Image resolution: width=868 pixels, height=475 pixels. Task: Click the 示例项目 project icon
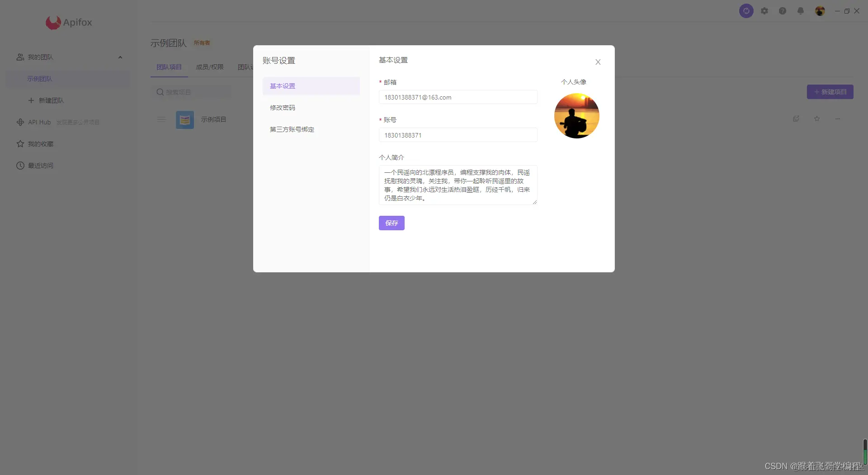click(185, 120)
